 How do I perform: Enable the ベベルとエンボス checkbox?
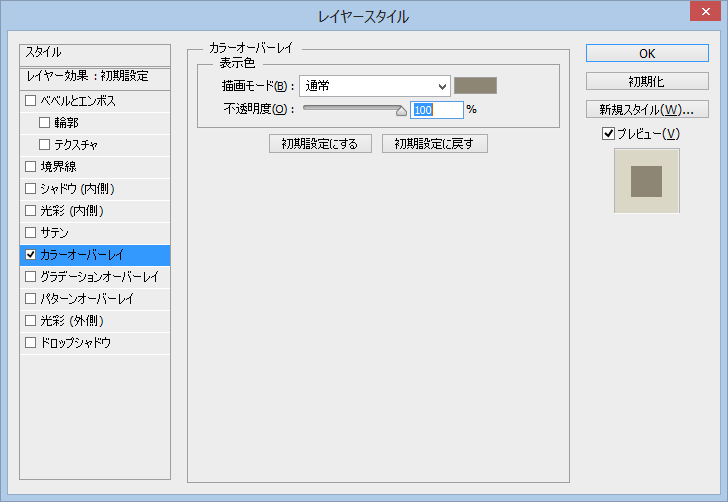click(x=31, y=101)
